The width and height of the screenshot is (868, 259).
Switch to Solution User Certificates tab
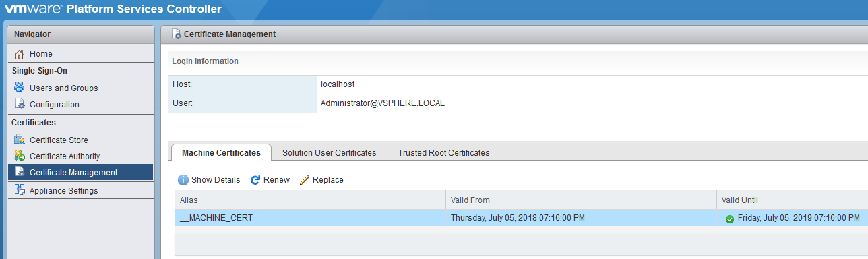[x=329, y=152]
